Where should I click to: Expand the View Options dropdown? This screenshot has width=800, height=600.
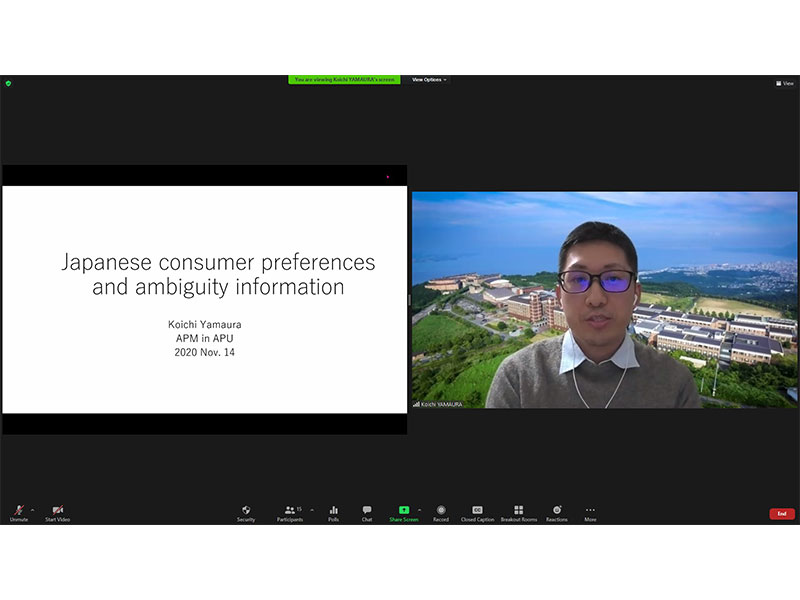coord(429,80)
